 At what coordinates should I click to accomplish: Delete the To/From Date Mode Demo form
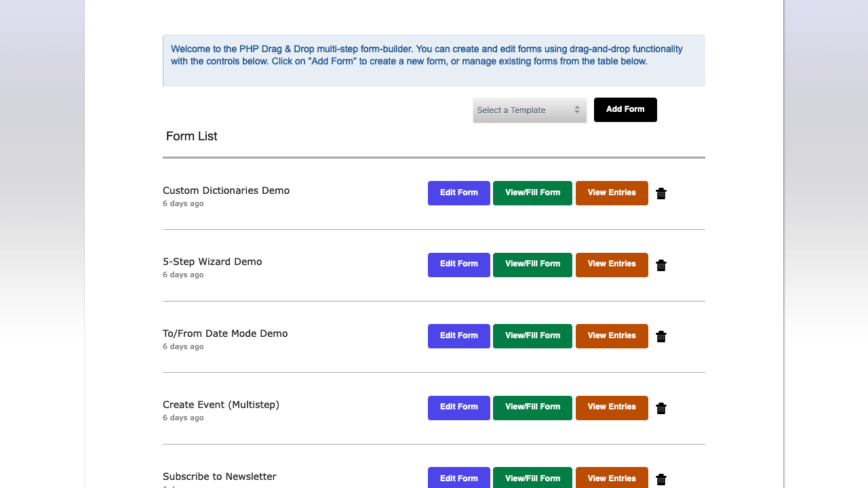point(661,336)
